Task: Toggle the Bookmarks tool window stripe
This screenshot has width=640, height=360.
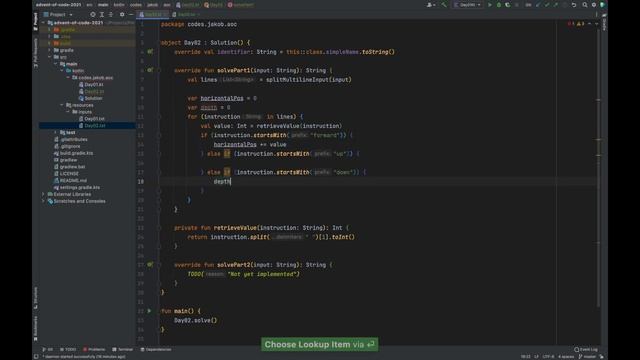Action: click(x=36, y=329)
